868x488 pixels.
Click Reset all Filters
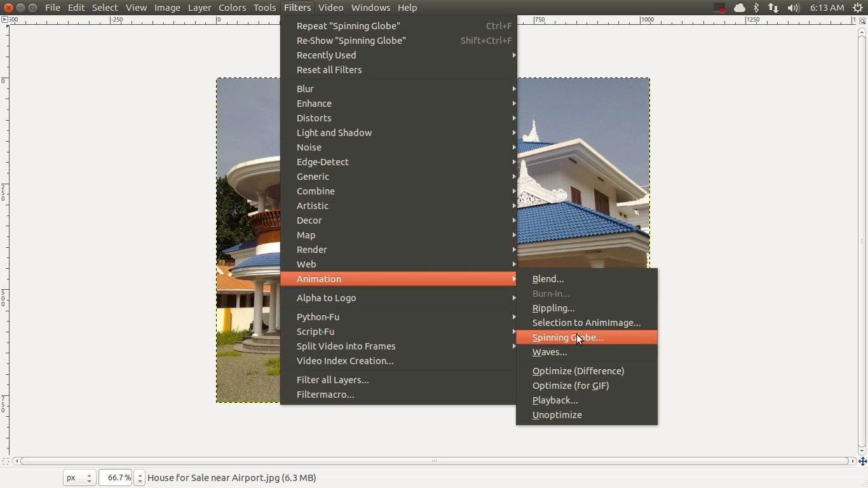click(329, 70)
